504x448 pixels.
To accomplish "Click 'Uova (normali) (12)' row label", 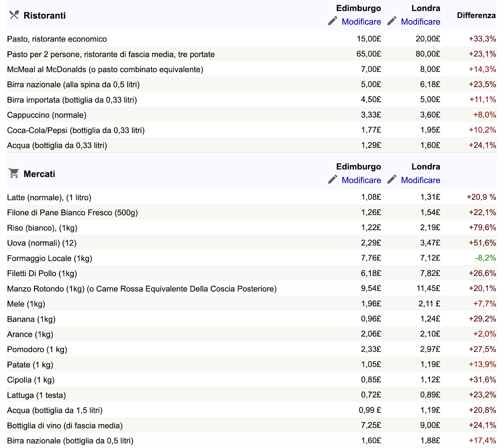I will pos(42,243).
